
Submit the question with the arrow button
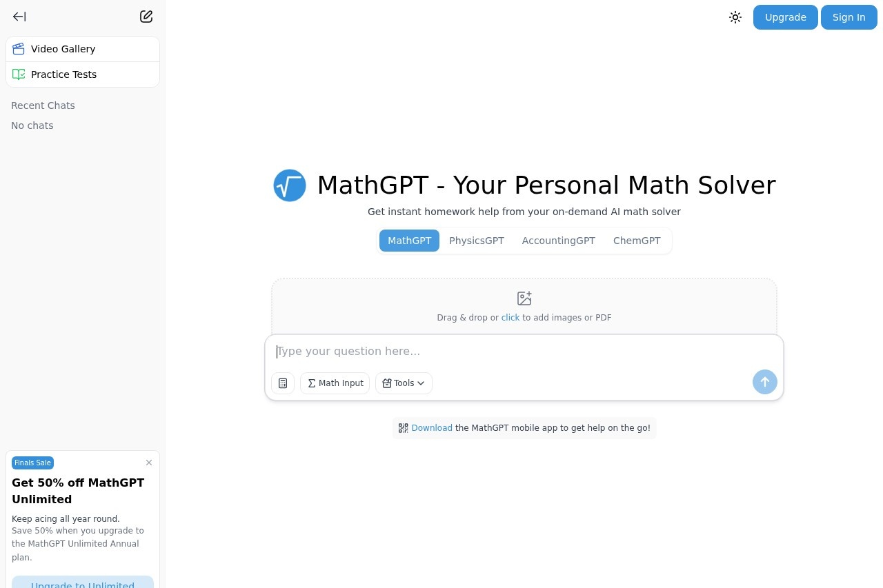[x=764, y=382]
